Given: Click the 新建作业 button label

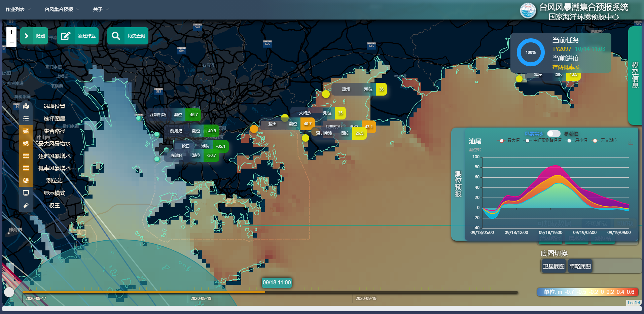Looking at the screenshot, I should coord(87,36).
